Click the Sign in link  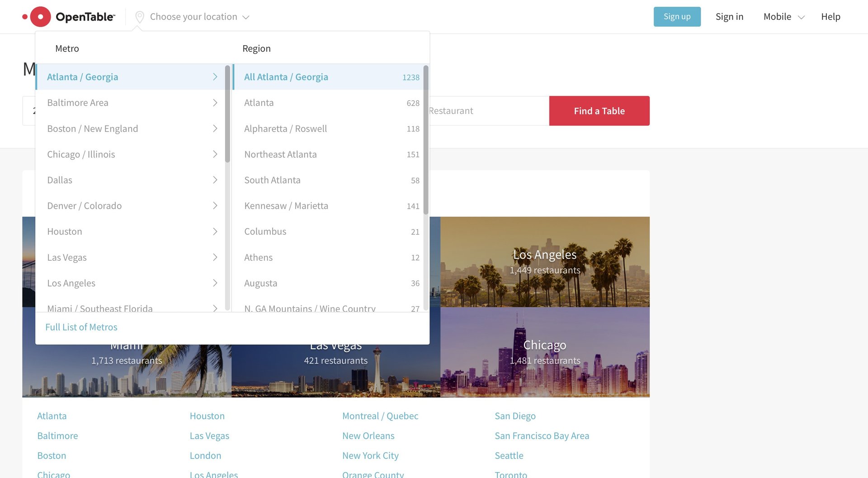coord(729,17)
